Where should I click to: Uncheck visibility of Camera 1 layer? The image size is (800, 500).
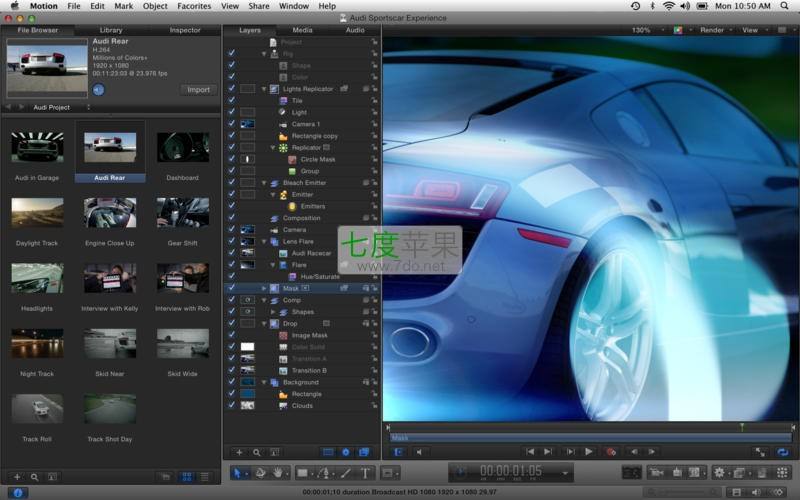click(x=232, y=123)
